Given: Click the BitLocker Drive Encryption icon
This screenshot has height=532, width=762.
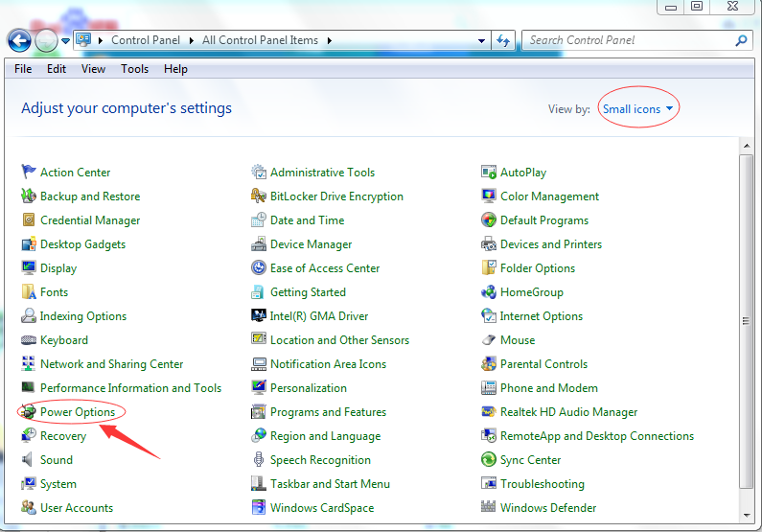Looking at the screenshot, I should pyautogui.click(x=259, y=196).
